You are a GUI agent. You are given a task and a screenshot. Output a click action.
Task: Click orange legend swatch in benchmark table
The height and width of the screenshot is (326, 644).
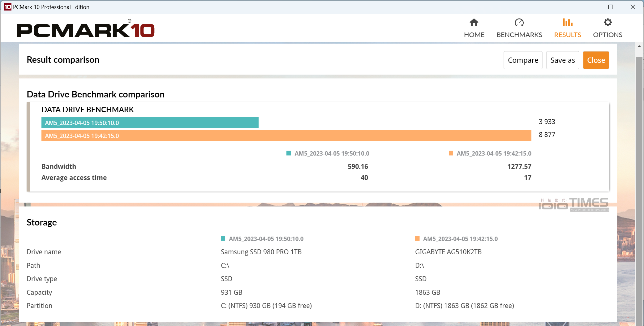click(451, 153)
